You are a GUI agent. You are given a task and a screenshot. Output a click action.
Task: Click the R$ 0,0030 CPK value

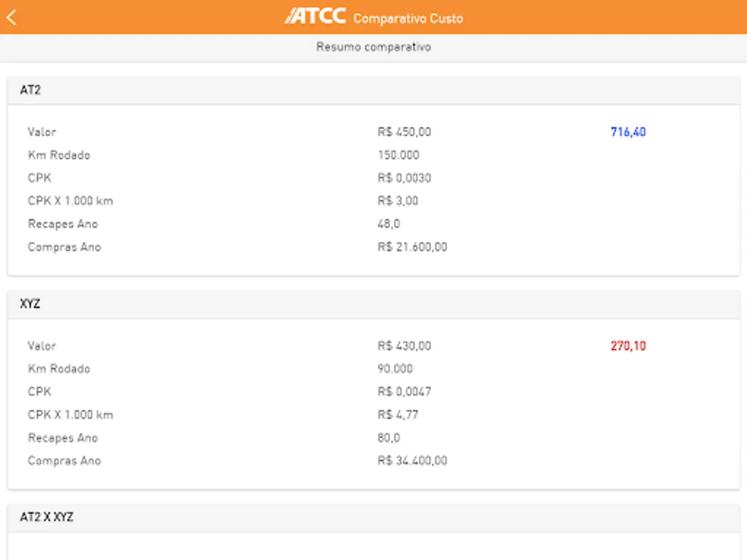[x=404, y=178]
